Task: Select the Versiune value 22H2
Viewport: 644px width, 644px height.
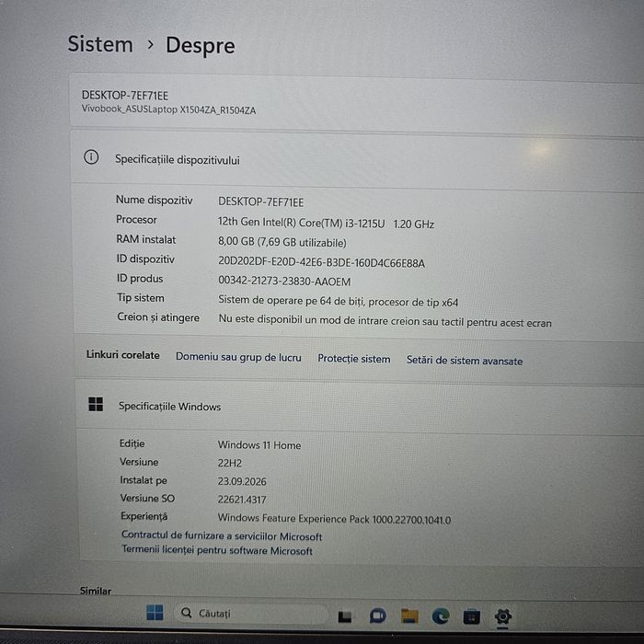Action: tap(230, 463)
